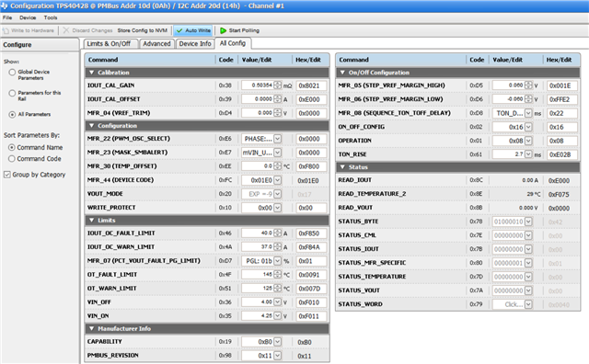589x364 pixels.
Task: Open STATUS_MFR_SPECIFIC value dropdown
Action: coord(528,263)
